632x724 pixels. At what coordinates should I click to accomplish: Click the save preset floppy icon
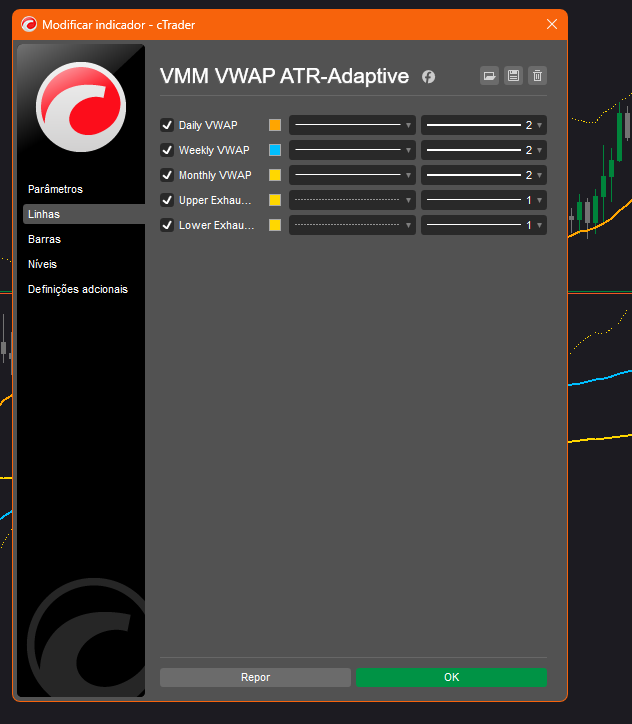(x=513, y=76)
